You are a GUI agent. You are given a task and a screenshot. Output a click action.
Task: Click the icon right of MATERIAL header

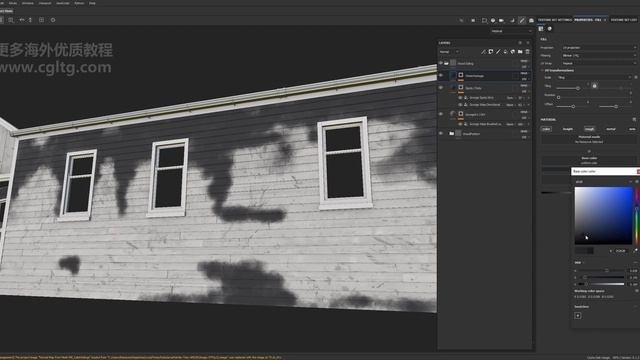coord(634,120)
